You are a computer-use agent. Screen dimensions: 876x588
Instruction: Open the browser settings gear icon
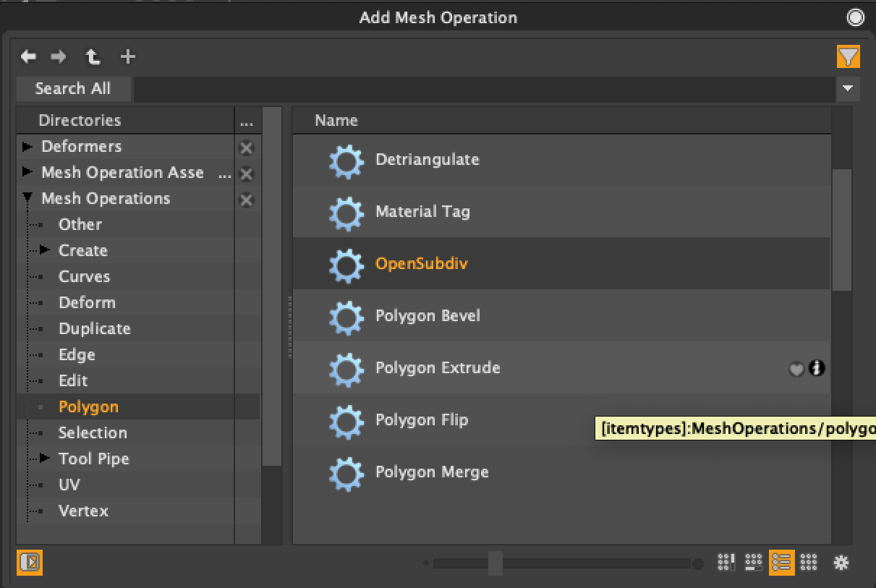tap(841, 562)
